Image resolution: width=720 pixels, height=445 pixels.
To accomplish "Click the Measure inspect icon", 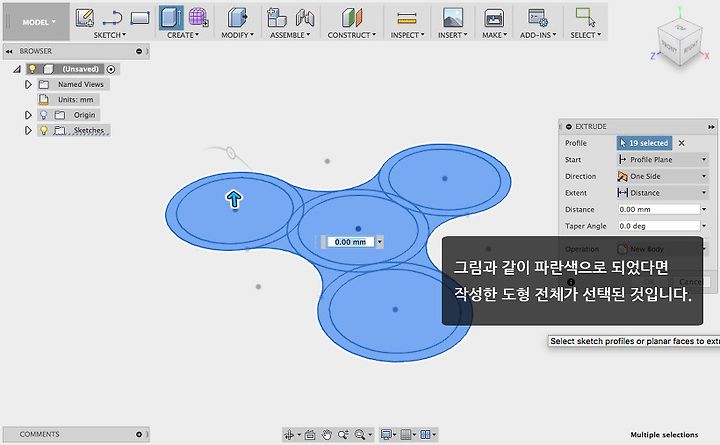I will coord(407,18).
